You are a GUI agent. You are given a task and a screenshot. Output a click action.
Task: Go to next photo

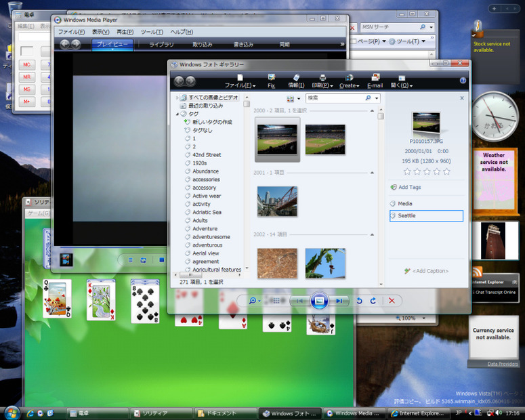click(x=339, y=301)
